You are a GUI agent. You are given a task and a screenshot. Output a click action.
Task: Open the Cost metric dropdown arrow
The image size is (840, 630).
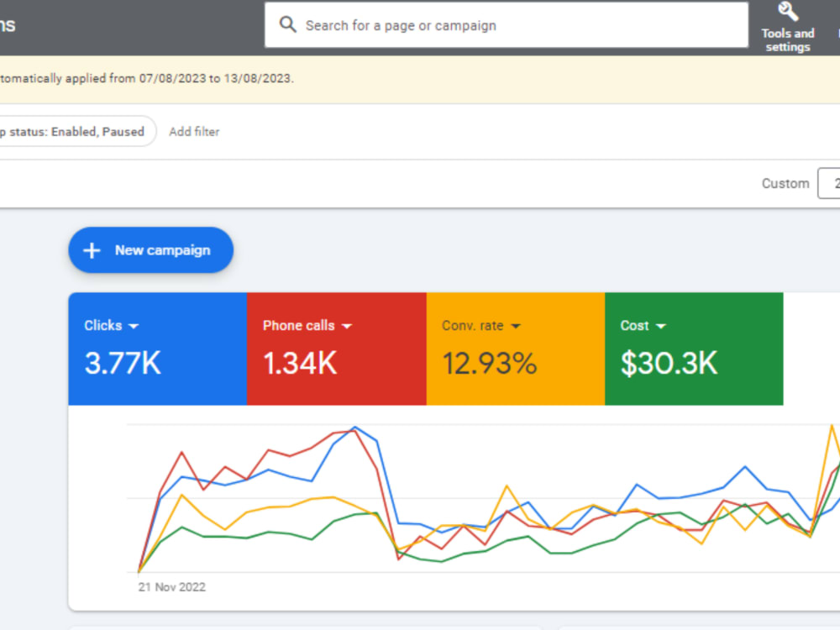pos(660,326)
